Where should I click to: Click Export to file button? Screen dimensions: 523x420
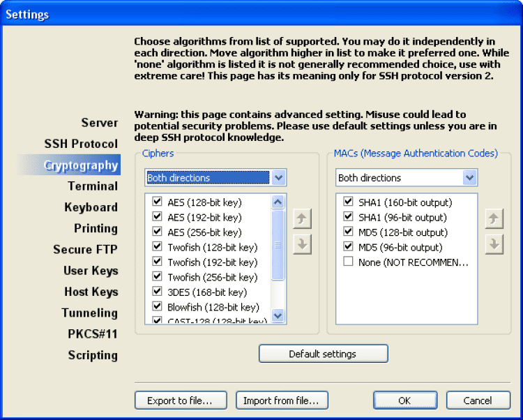coord(181,400)
